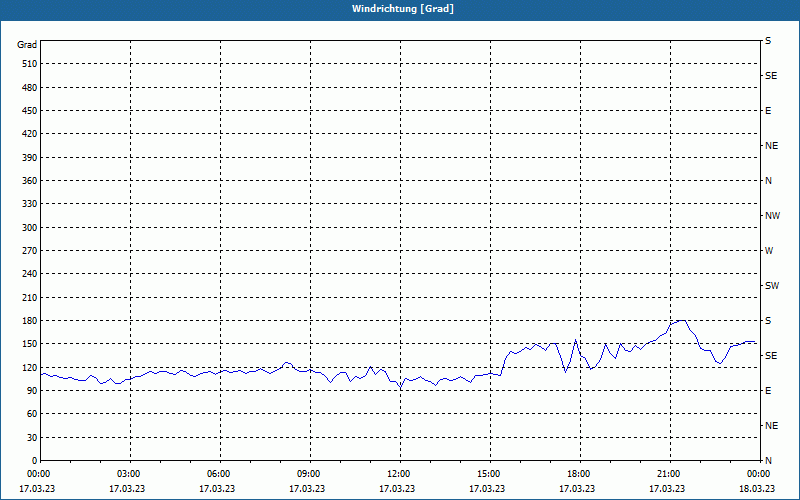This screenshot has width=800, height=500.
Task: Click the 270 degree axis label
Action: [x=30, y=251]
